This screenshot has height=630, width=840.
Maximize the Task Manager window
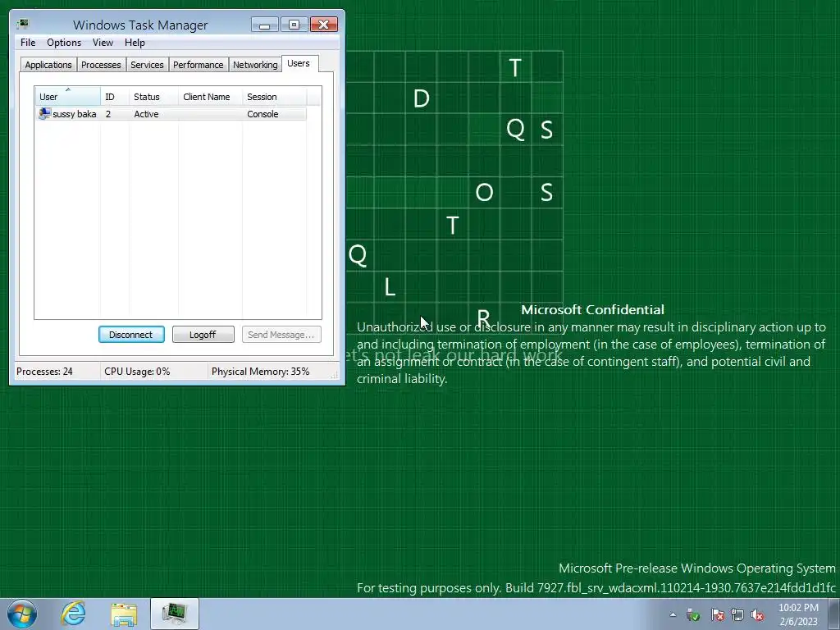294,25
